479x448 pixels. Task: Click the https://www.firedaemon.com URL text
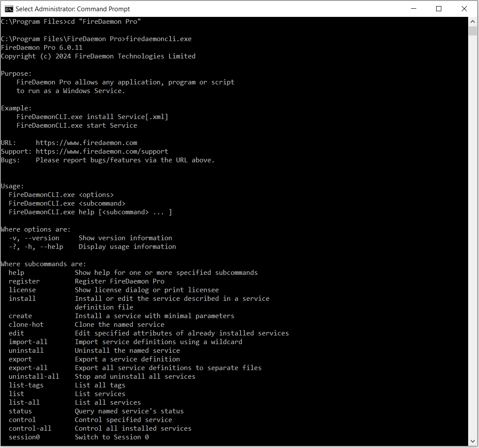point(87,143)
